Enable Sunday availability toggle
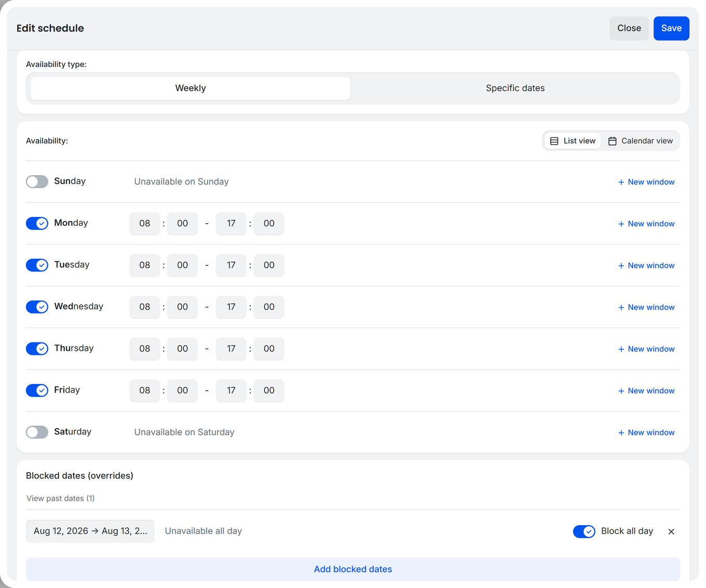This screenshot has width=706, height=588. click(x=37, y=182)
